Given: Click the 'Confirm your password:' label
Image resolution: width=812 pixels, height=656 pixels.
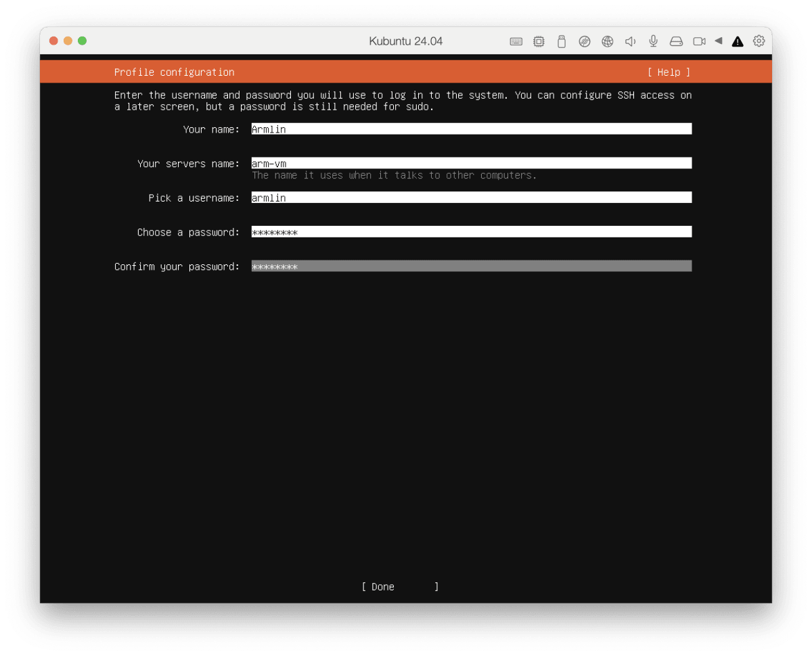Looking at the screenshot, I should coord(177,266).
